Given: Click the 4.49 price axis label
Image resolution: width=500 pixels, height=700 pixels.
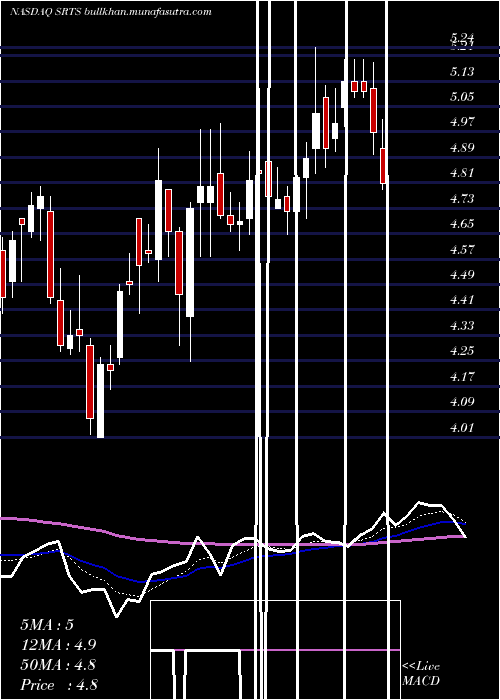Looking at the screenshot, I should coord(462,274).
